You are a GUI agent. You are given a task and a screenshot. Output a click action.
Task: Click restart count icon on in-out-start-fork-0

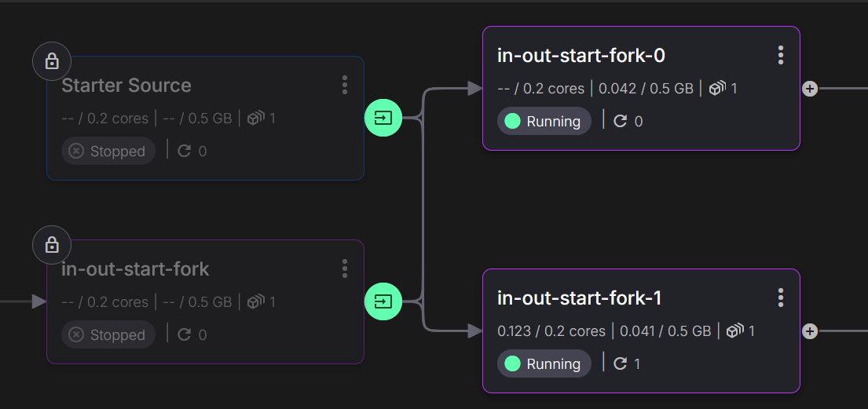[x=620, y=121]
